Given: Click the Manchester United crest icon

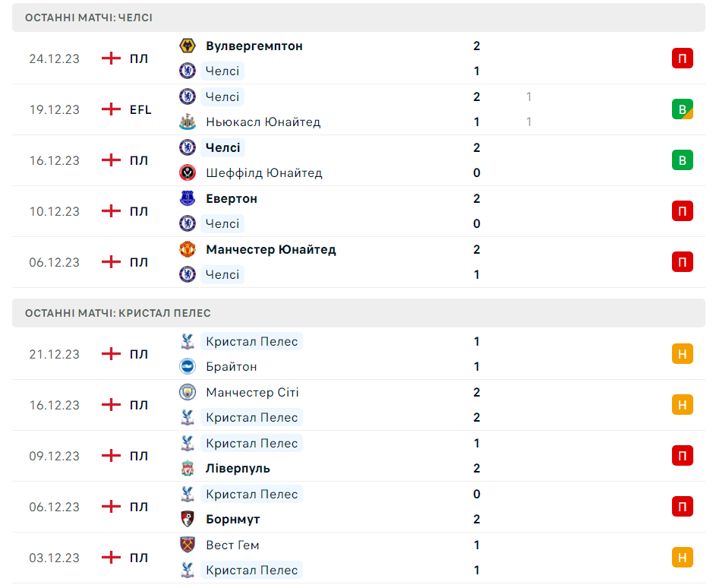Looking at the screenshot, I should (187, 249).
